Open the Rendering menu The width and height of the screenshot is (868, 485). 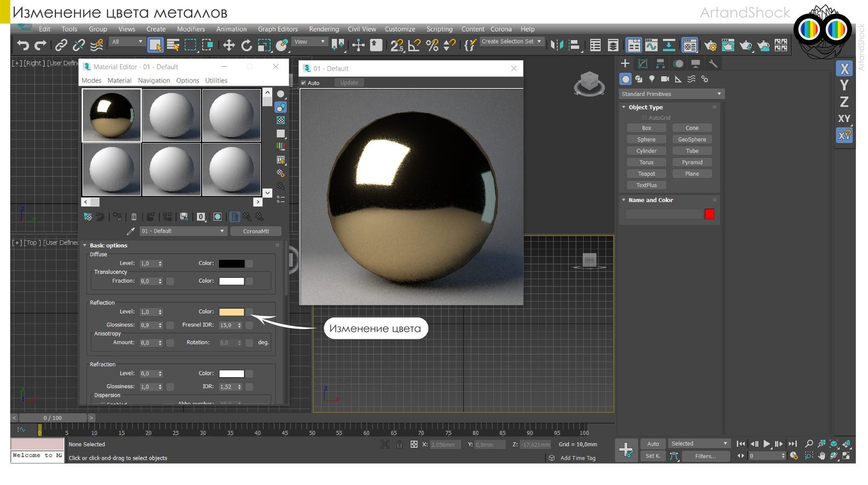click(x=323, y=29)
